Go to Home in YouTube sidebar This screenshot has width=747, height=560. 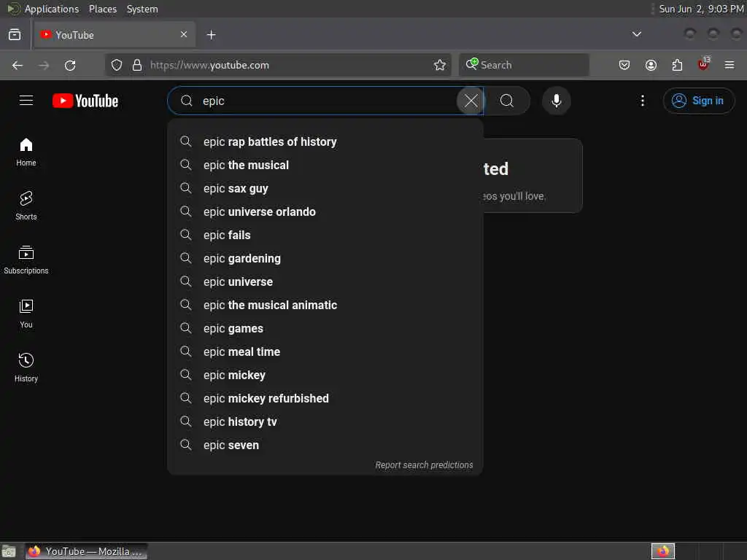26,152
